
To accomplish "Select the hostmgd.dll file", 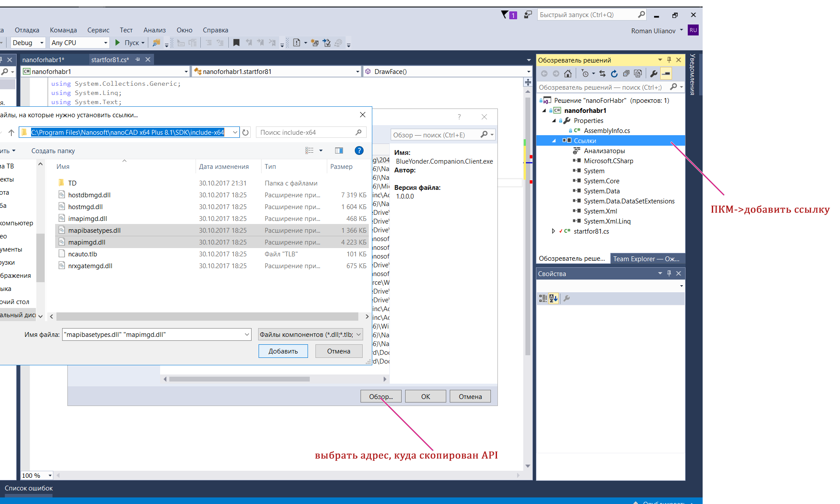I will [x=85, y=207].
